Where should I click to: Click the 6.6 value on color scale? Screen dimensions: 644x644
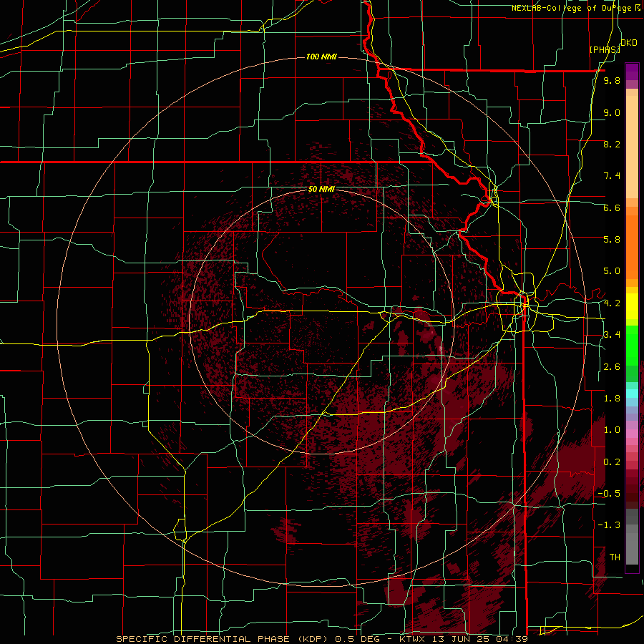[x=612, y=208]
